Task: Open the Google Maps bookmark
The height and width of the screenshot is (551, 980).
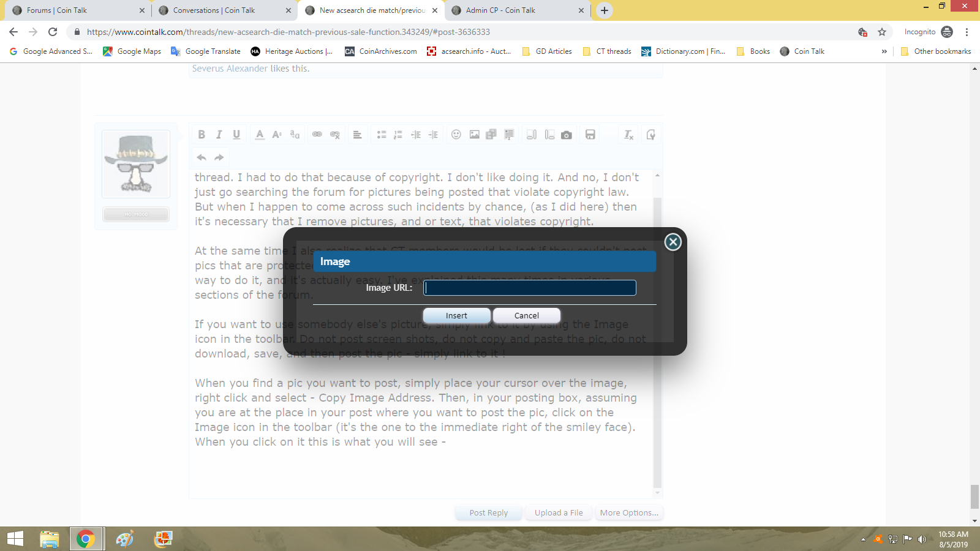Action: (x=132, y=51)
